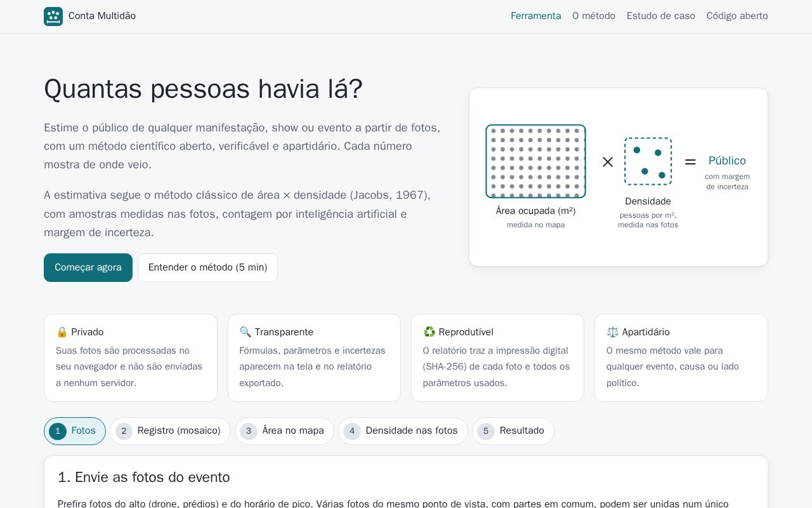Screen dimensions: 812x508
Task: Click the Densidade label in diagram
Action: (x=648, y=201)
